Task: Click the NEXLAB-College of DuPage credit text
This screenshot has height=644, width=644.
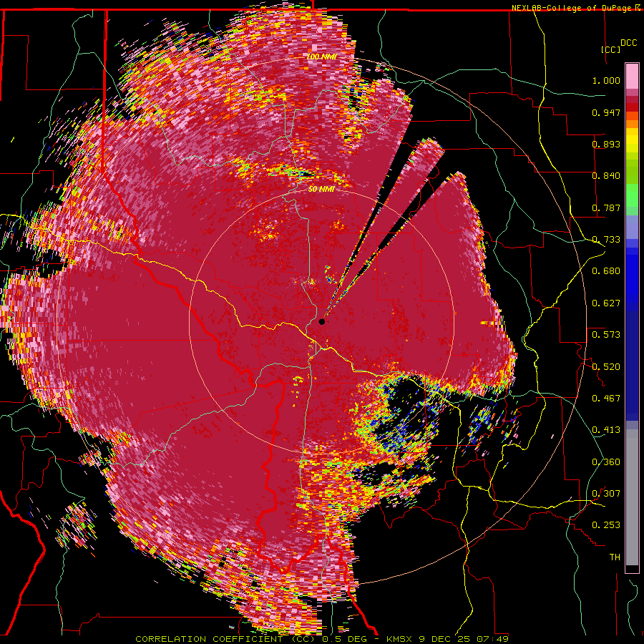Action: tap(572, 8)
